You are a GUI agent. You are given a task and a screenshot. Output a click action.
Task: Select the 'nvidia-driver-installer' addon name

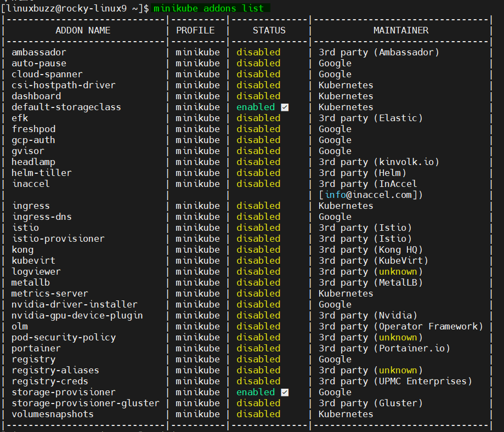[74, 304]
